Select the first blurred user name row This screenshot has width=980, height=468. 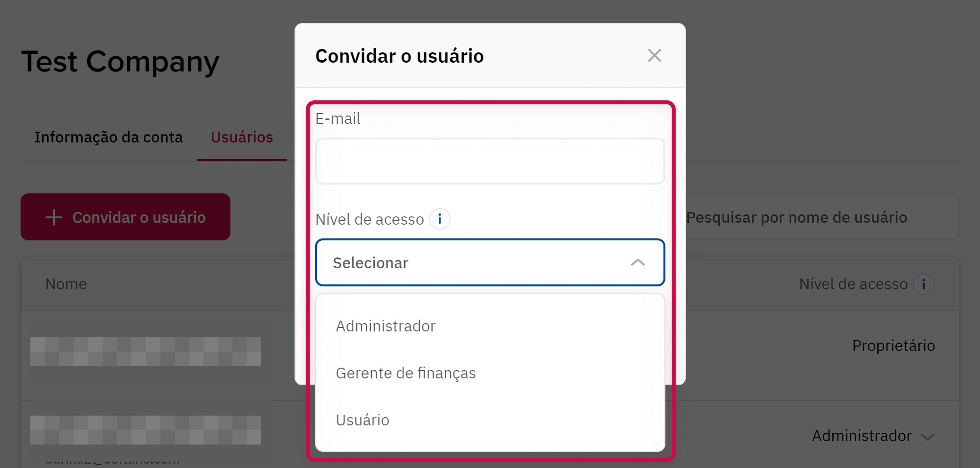click(145, 351)
